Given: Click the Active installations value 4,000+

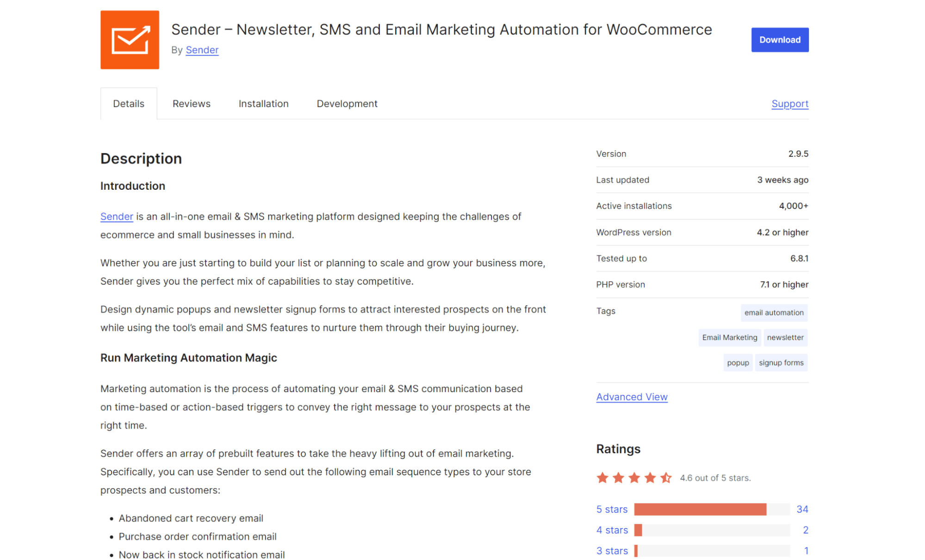Looking at the screenshot, I should click(x=794, y=206).
